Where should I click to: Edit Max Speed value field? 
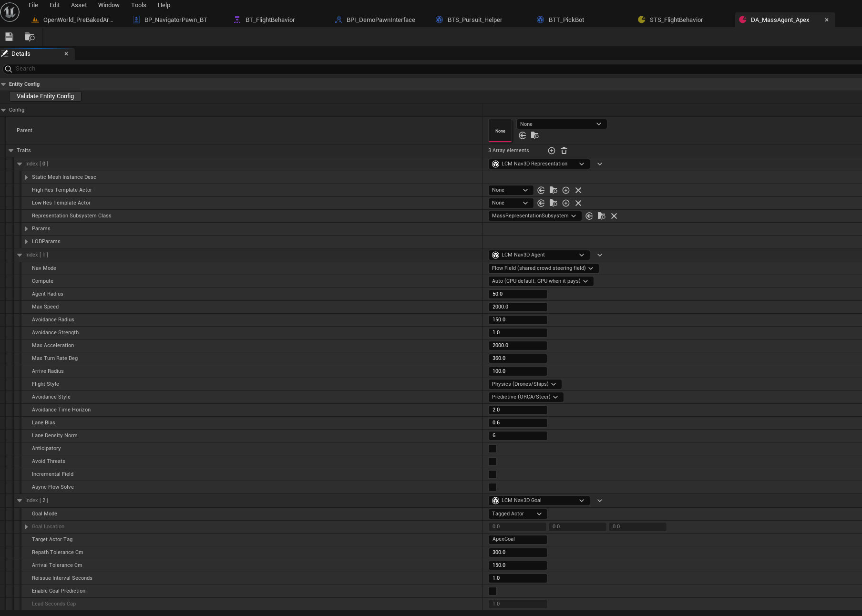(518, 307)
